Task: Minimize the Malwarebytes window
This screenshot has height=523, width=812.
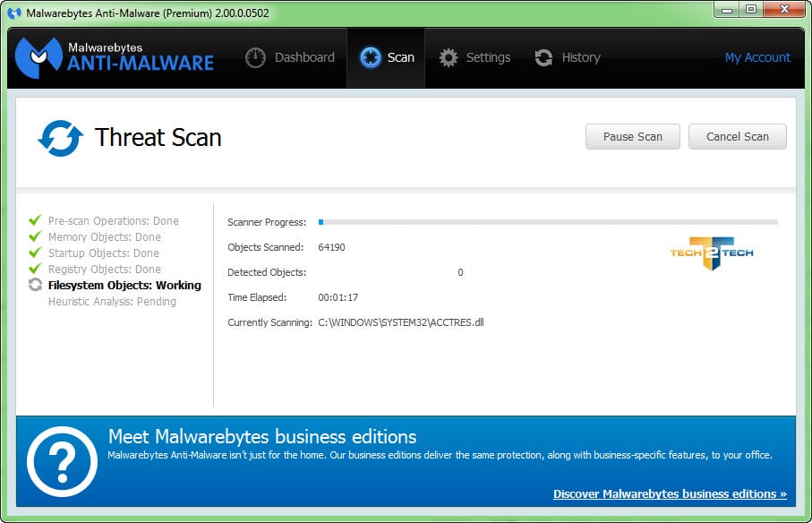Action: coord(727,10)
